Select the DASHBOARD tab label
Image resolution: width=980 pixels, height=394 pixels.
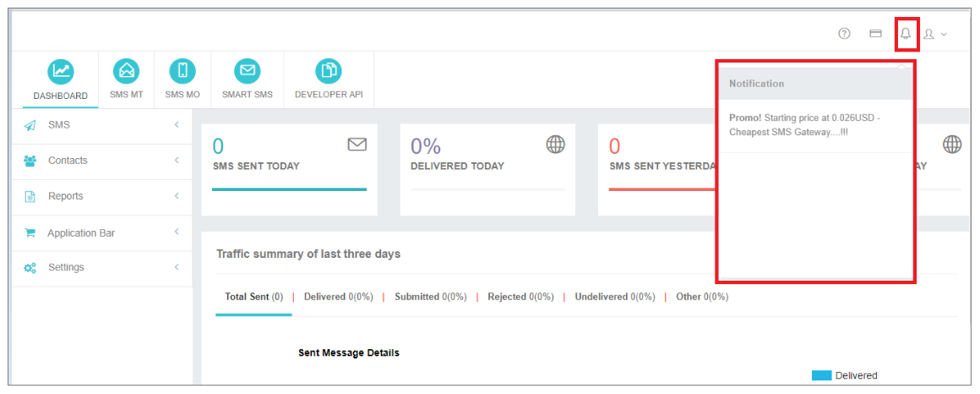coord(61,96)
